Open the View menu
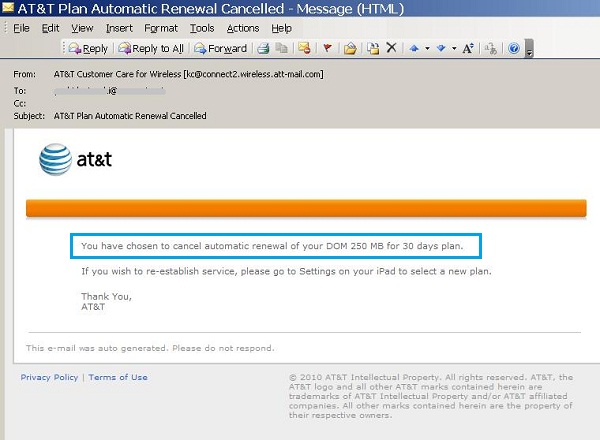 coord(82,28)
